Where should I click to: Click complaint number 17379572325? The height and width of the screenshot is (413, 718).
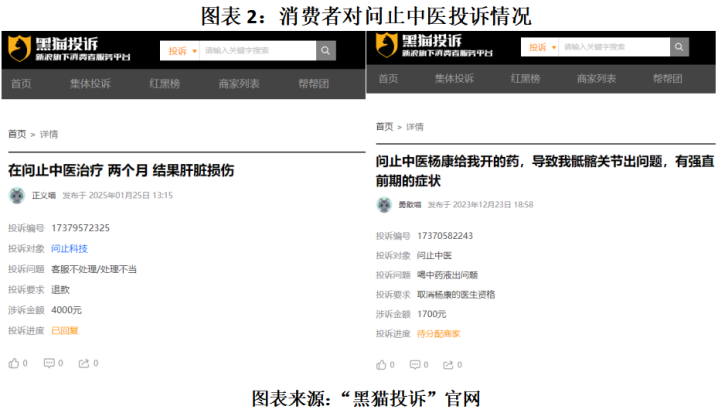point(80,228)
